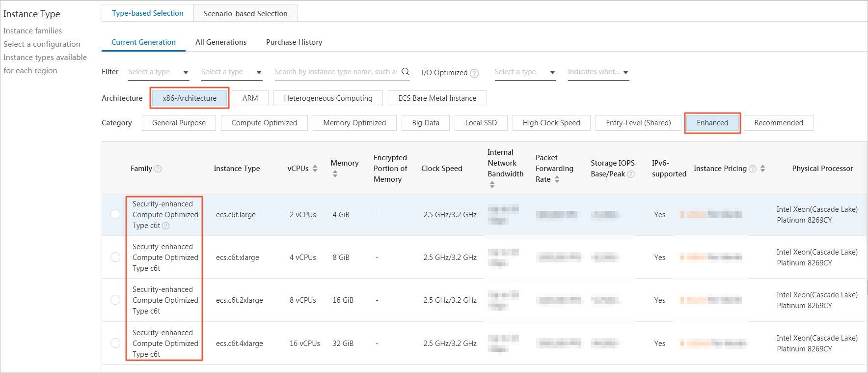868x373 pixels.
Task: Click the Storage IOPS Base/Peak help icon
Action: (x=631, y=174)
